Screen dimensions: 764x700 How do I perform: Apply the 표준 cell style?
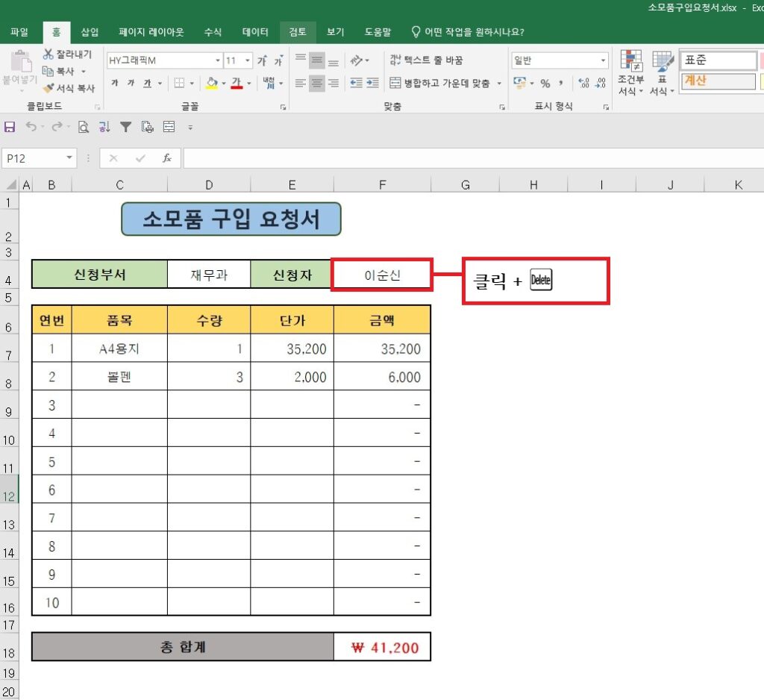click(x=718, y=60)
